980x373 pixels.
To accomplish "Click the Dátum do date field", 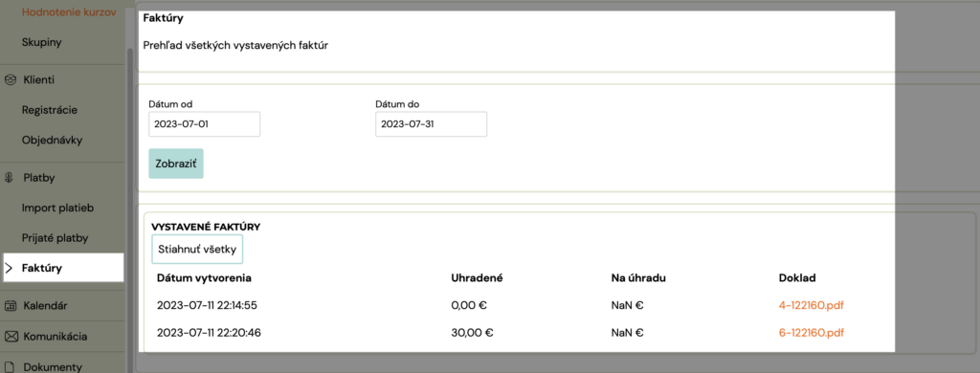I will pyautogui.click(x=432, y=124).
